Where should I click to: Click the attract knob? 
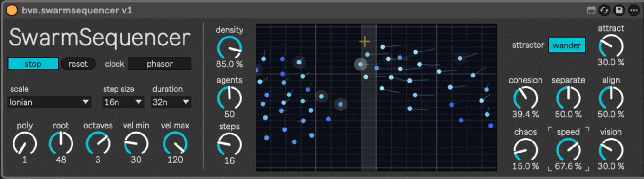click(x=611, y=46)
